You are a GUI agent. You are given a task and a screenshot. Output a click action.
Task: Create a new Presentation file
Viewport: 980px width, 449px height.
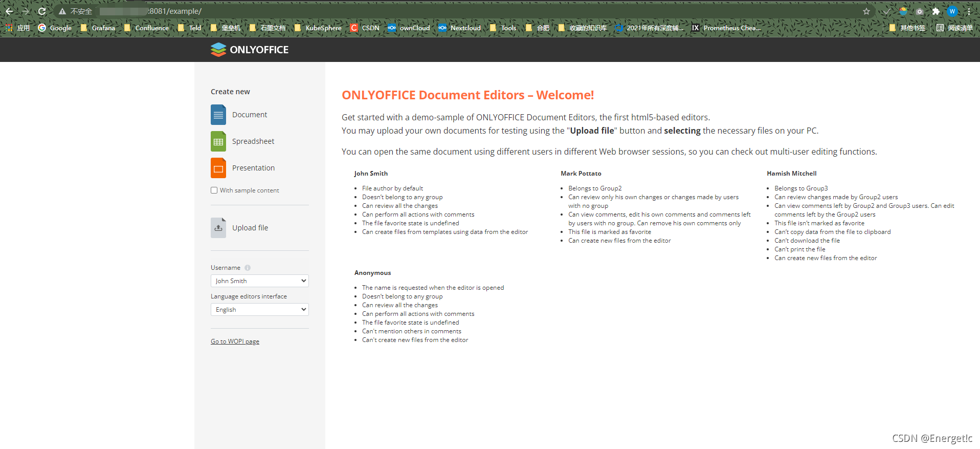pos(243,168)
